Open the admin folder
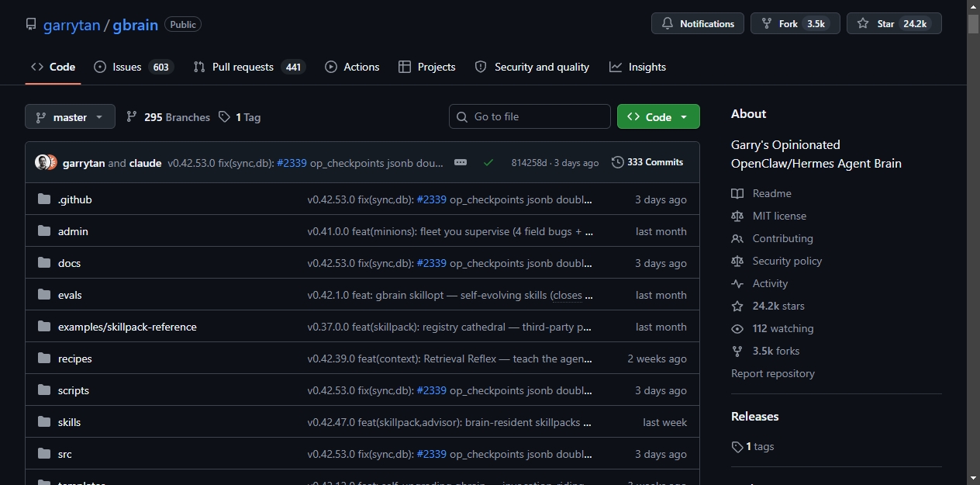 pyautogui.click(x=73, y=231)
